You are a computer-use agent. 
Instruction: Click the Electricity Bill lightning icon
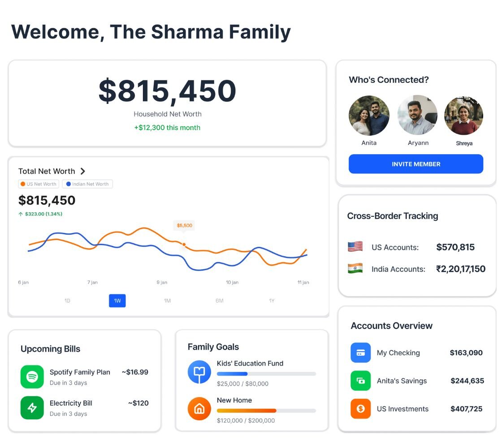coord(32,408)
